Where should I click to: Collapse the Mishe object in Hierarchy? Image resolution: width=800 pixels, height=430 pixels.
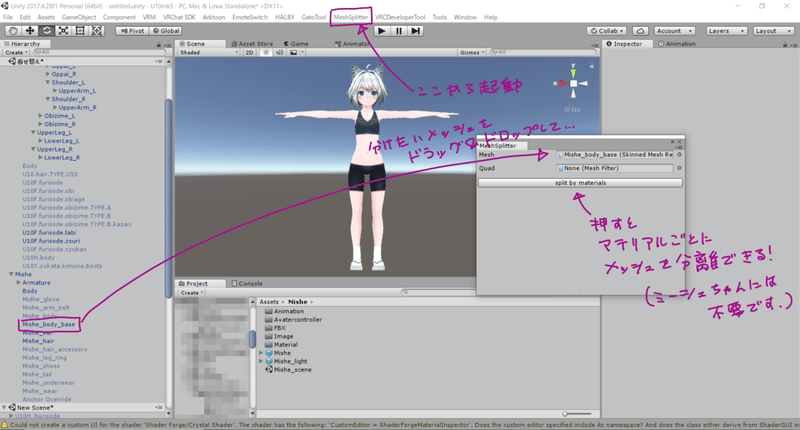(x=11, y=274)
